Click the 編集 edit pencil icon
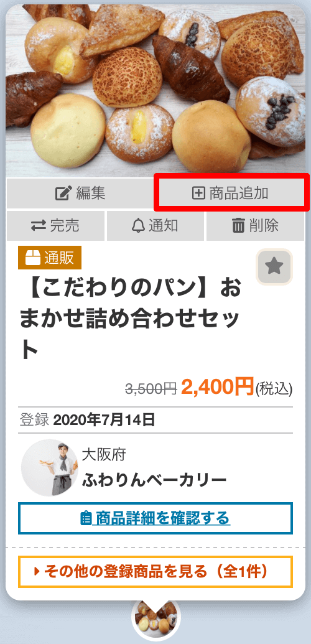The image size is (311, 644). (63, 193)
